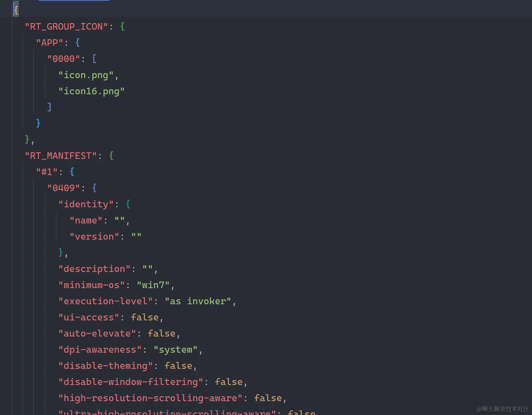
Task: Click the "0409" key
Action: (64, 188)
